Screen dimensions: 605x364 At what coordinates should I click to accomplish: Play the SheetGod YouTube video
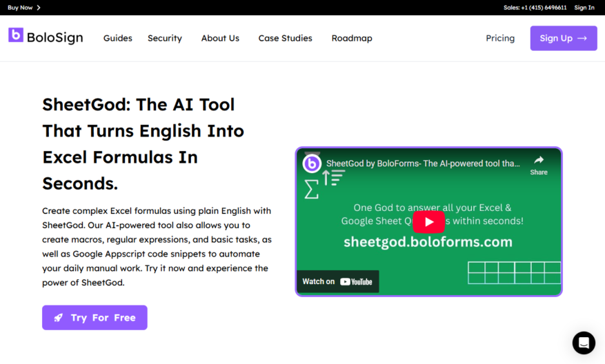click(x=428, y=222)
